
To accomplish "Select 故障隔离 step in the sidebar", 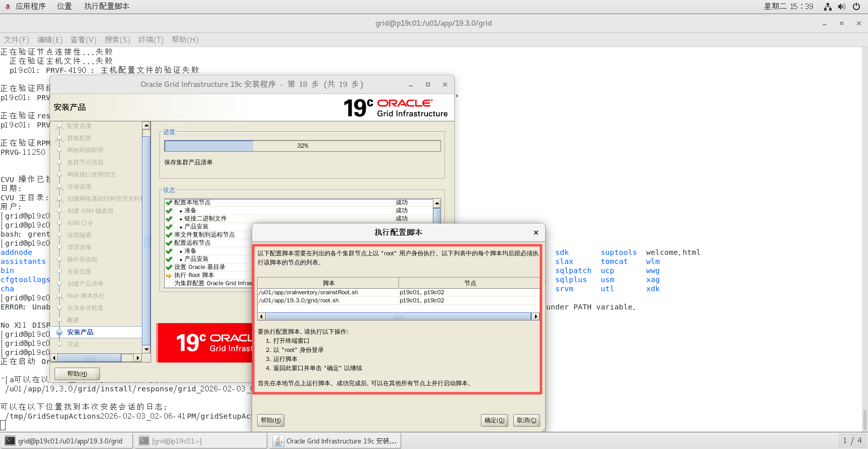I will pyautogui.click(x=79, y=235).
